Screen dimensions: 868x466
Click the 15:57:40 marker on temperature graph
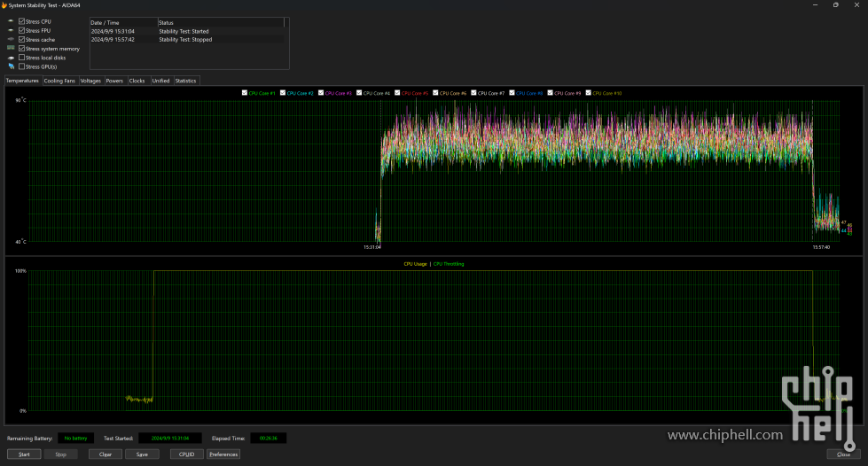tap(822, 247)
